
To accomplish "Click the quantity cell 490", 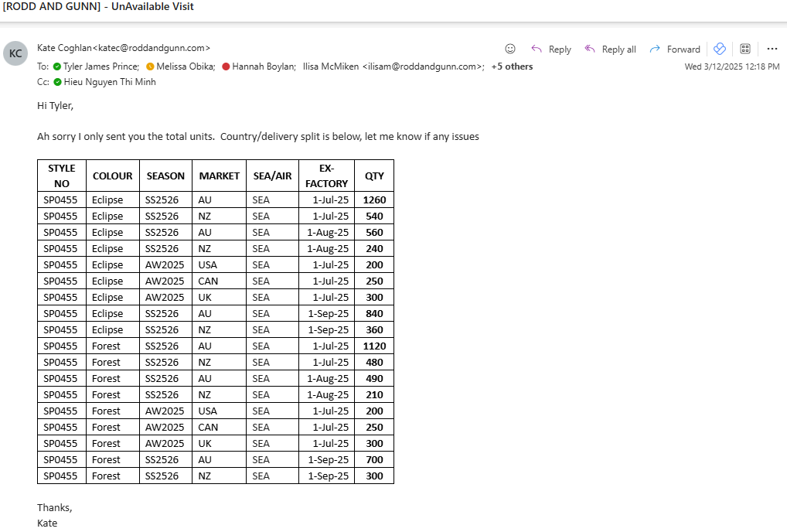I will pyautogui.click(x=374, y=378).
